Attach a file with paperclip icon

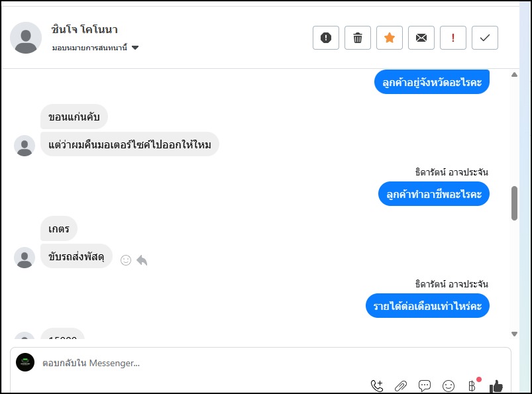click(401, 385)
